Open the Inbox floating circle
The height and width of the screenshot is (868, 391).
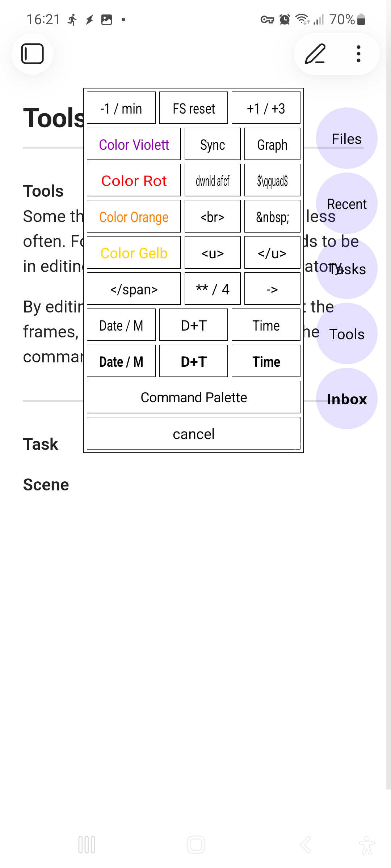(x=346, y=399)
